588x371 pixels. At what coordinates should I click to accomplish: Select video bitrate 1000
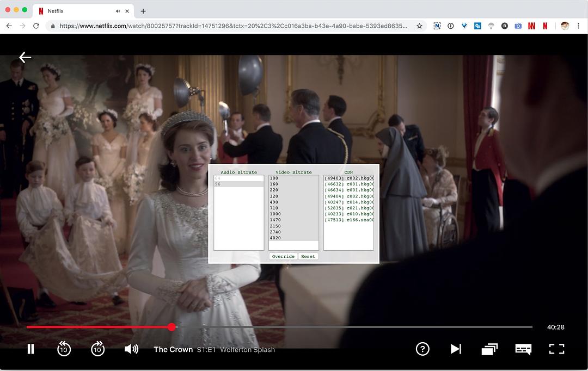[x=293, y=214]
